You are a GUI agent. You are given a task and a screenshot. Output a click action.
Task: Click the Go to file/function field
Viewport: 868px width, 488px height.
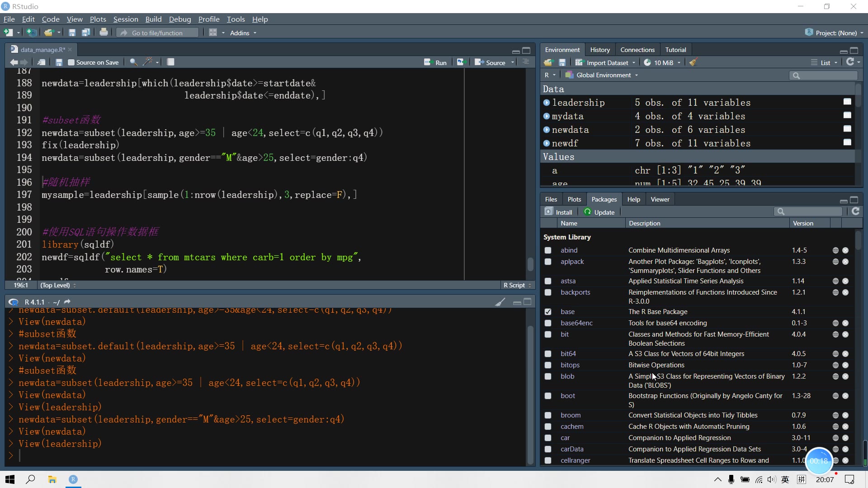coord(157,33)
